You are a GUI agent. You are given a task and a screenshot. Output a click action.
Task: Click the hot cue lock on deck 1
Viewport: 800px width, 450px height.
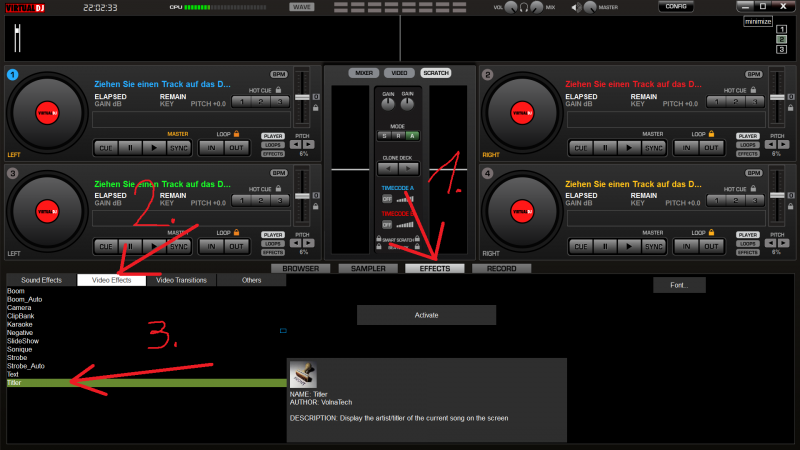(x=277, y=89)
